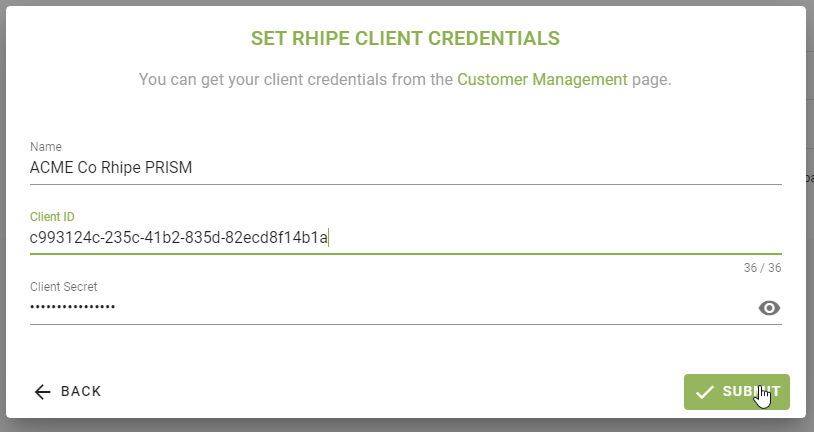Click the green Client ID label
The height and width of the screenshot is (432, 814).
52,216
